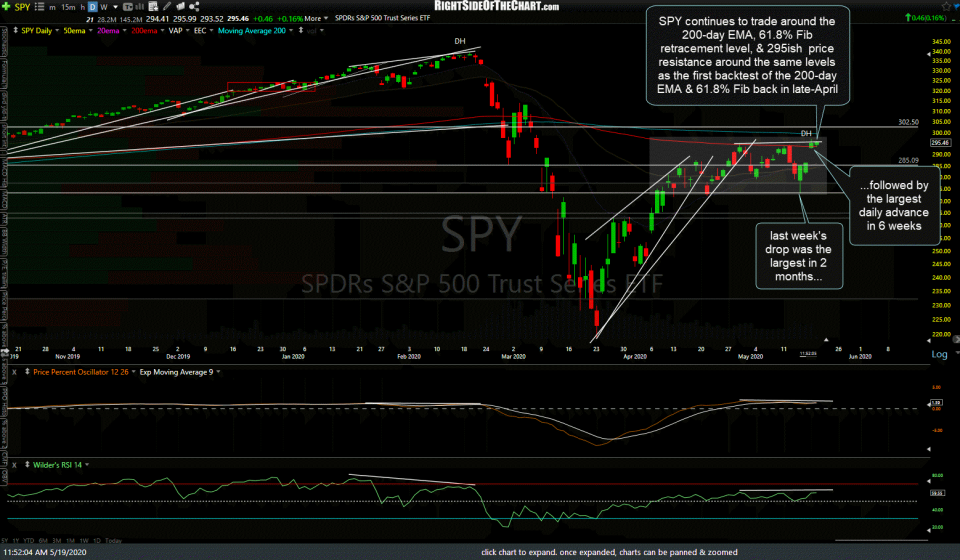Click the green plus add-symbol icon
The image size is (960, 560).
6,7
